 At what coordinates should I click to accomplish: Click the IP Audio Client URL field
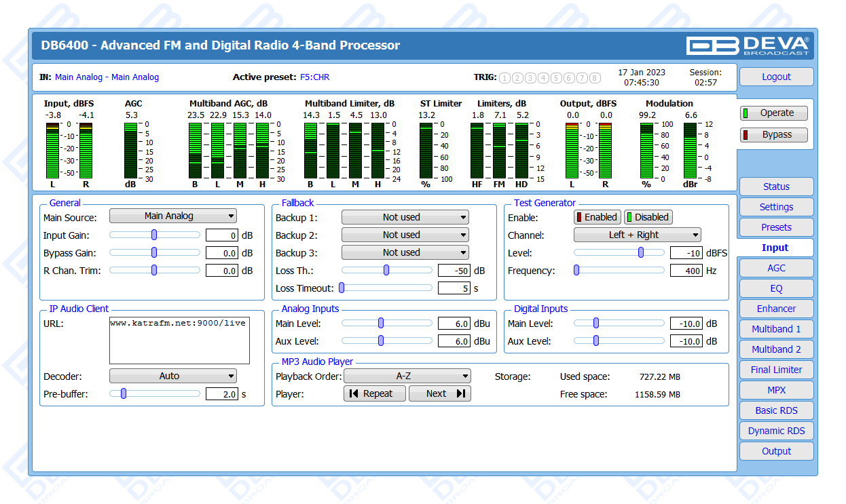(x=179, y=341)
